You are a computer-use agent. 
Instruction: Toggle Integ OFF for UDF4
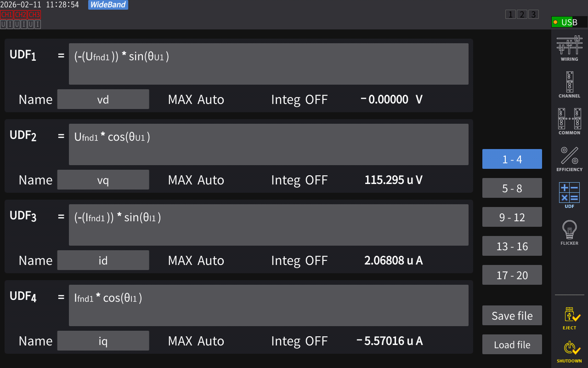[299, 341]
